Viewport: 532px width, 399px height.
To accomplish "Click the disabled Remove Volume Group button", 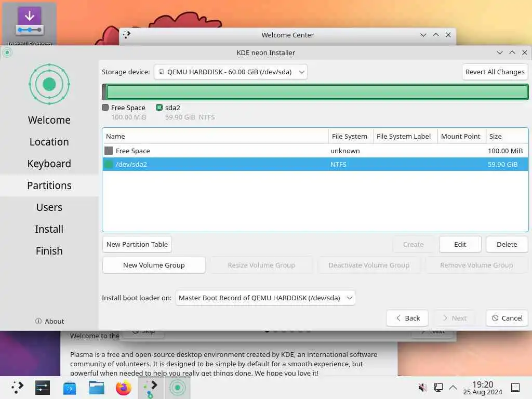I will 476,265.
